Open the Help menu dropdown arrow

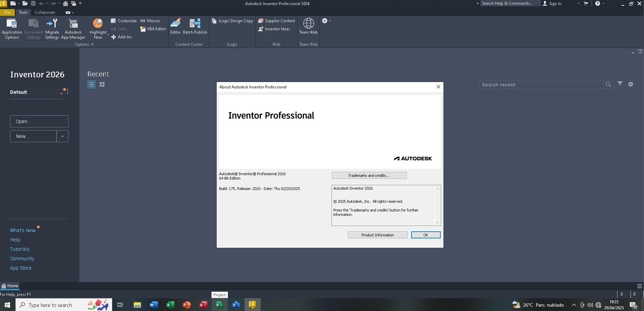pos(604,3)
